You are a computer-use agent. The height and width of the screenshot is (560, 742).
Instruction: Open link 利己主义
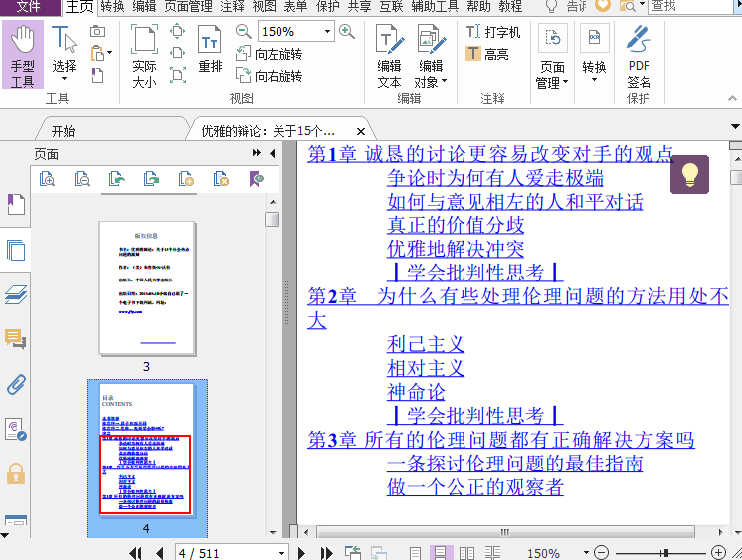[x=426, y=344]
